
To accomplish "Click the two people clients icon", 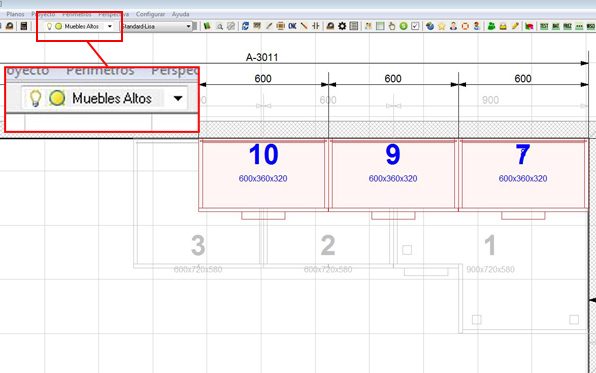I will tap(368, 26).
